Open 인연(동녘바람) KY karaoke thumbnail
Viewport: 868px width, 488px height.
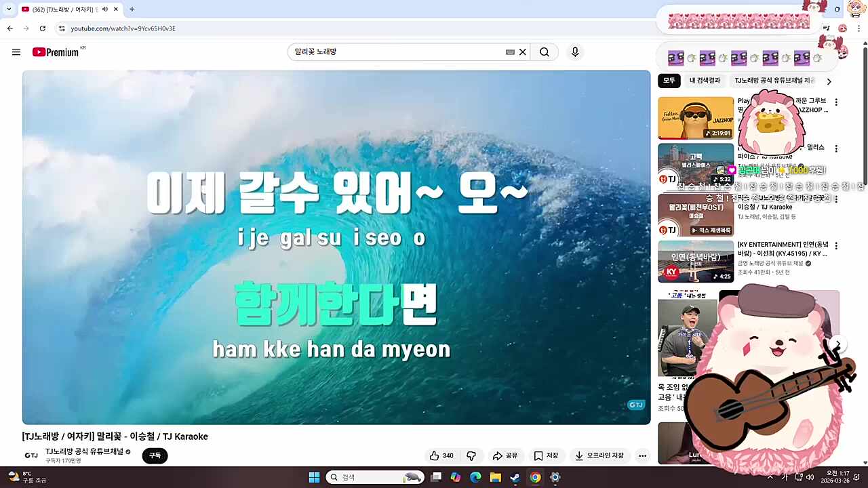pyautogui.click(x=696, y=262)
